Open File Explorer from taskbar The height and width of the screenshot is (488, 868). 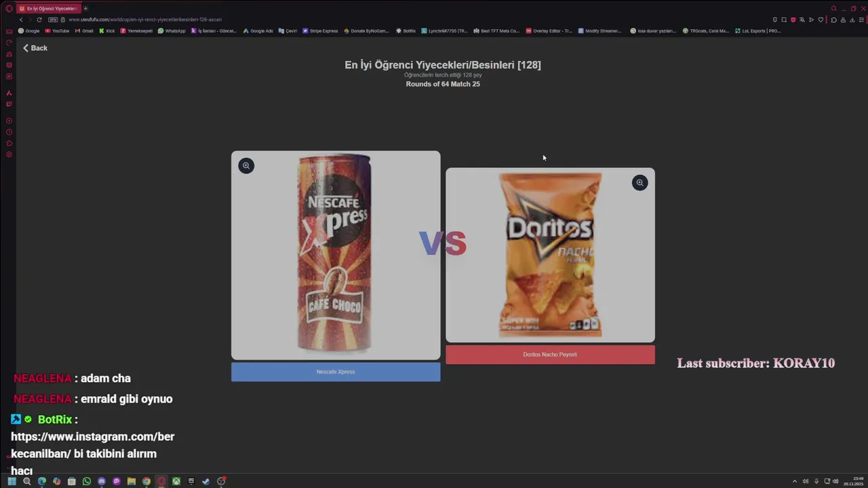132,481
